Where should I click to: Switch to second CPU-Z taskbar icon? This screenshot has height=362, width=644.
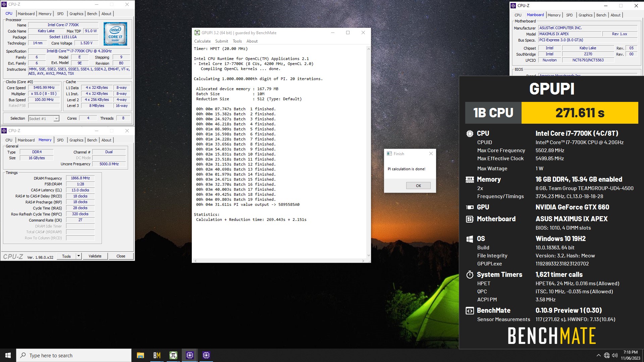click(x=206, y=355)
